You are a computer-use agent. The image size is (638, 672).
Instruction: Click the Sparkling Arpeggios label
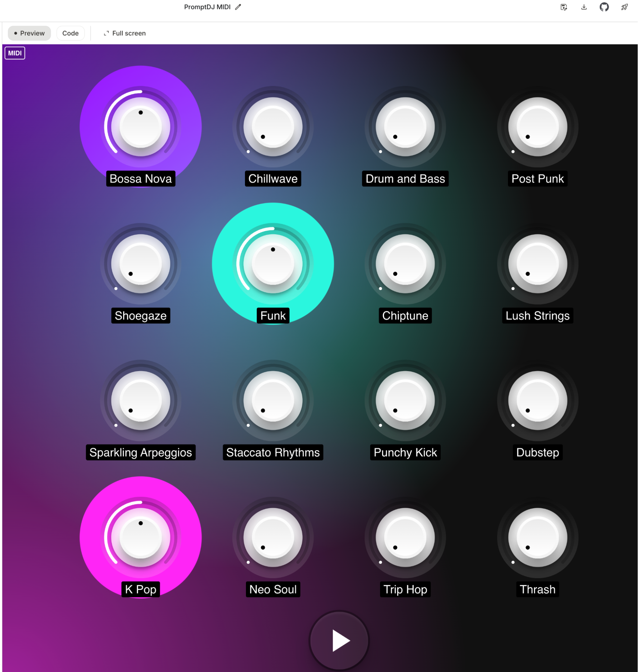pos(140,452)
